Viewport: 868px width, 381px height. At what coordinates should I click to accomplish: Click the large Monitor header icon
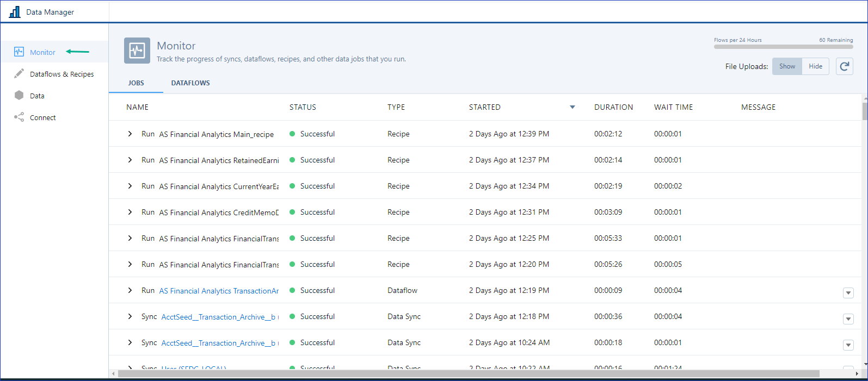pyautogui.click(x=137, y=51)
